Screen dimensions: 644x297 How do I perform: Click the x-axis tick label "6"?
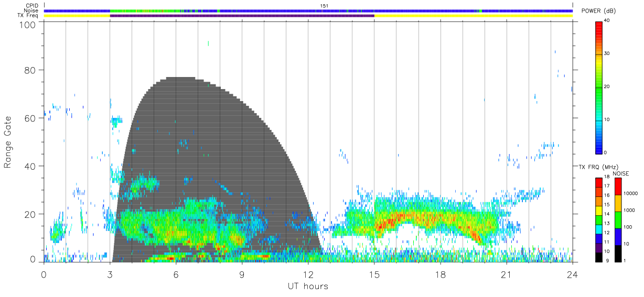coord(176,274)
